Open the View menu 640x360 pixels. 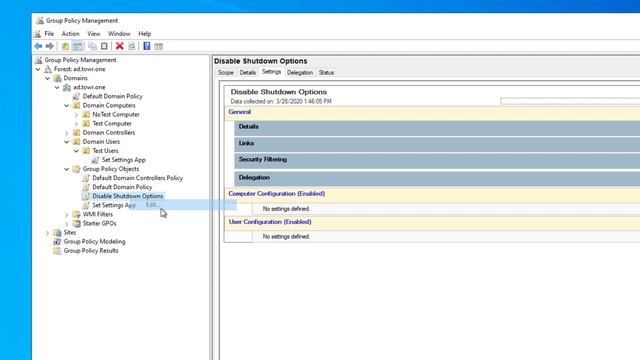coord(93,34)
